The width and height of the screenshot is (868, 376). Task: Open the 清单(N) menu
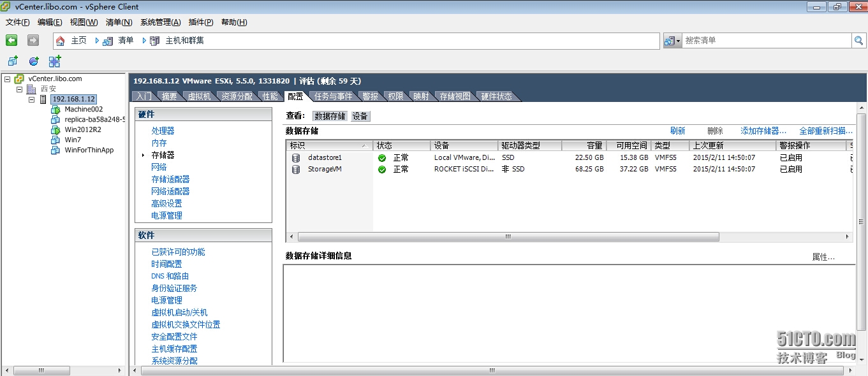[x=119, y=22]
